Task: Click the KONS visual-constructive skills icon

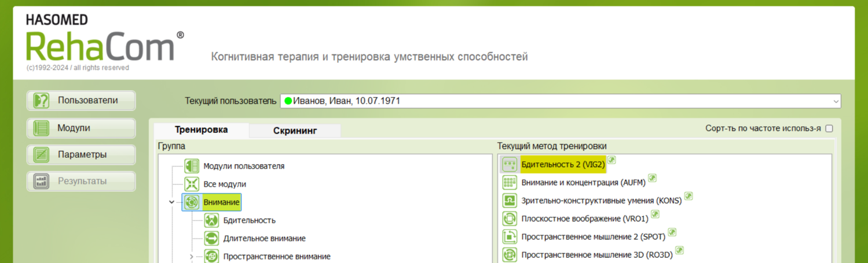Action: pos(510,201)
